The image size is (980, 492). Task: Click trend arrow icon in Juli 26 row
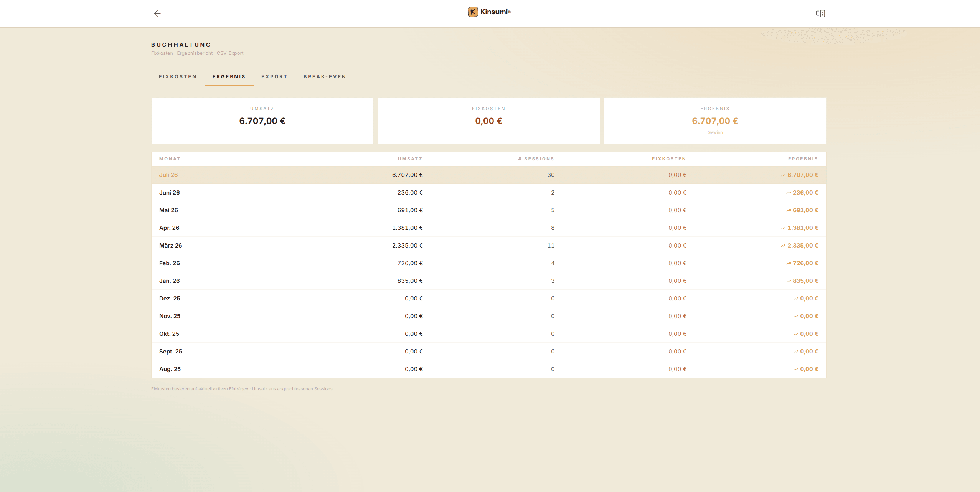[x=783, y=175]
